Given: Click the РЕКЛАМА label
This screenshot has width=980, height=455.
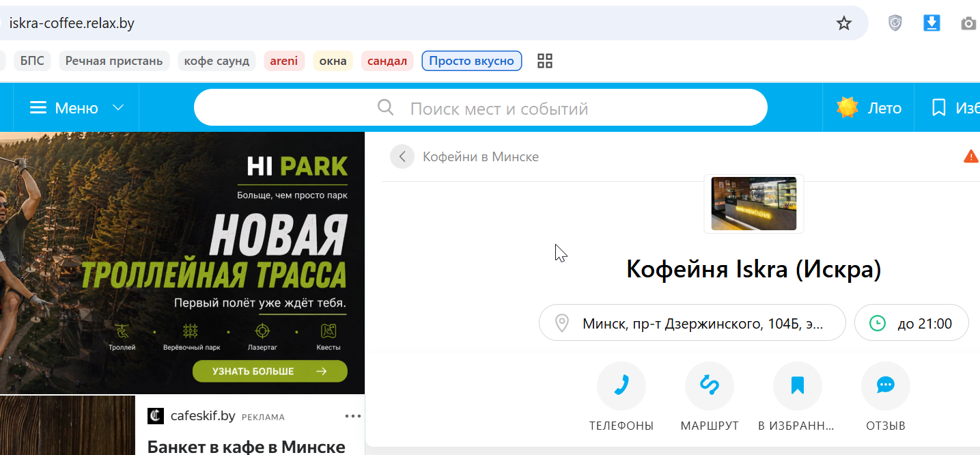Looking at the screenshot, I should pyautogui.click(x=263, y=417).
